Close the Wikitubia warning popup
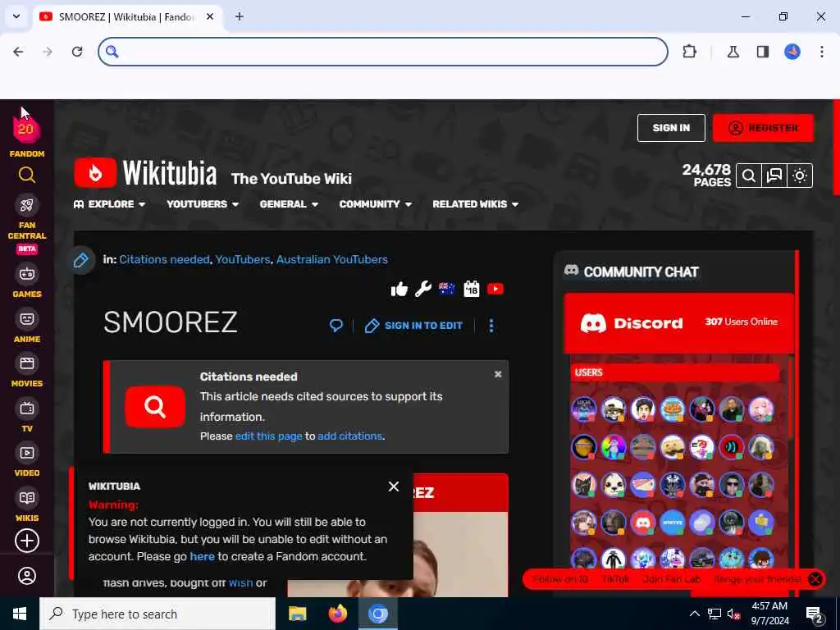Viewport: 840px width, 630px height. (394, 486)
